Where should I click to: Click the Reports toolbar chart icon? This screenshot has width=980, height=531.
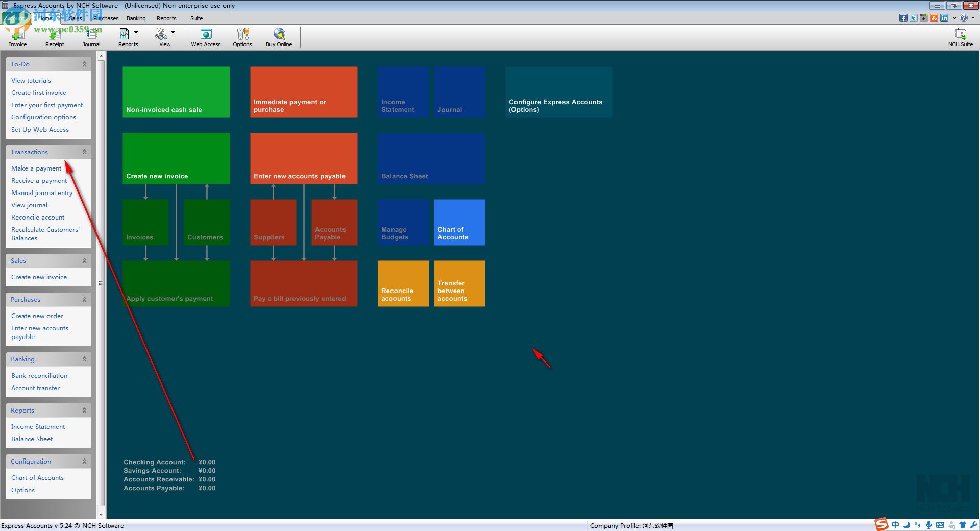[x=124, y=34]
